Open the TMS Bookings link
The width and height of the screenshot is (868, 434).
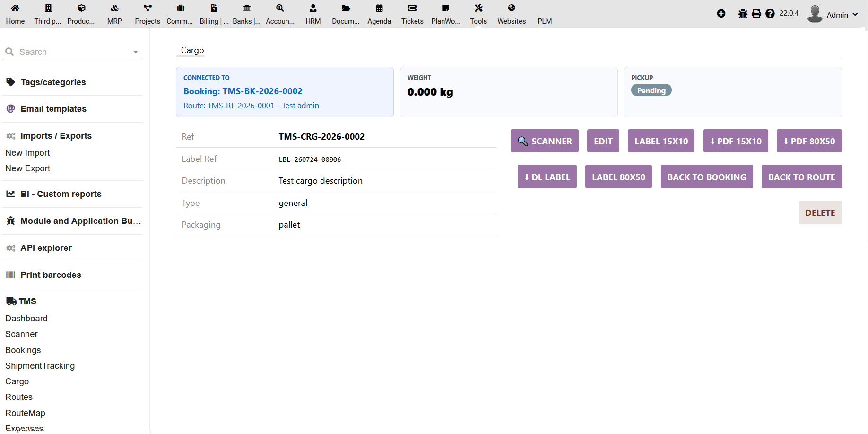point(23,350)
